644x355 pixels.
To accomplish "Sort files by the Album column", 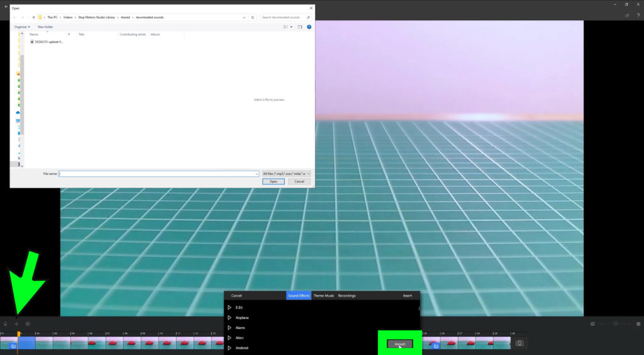I will point(155,34).
